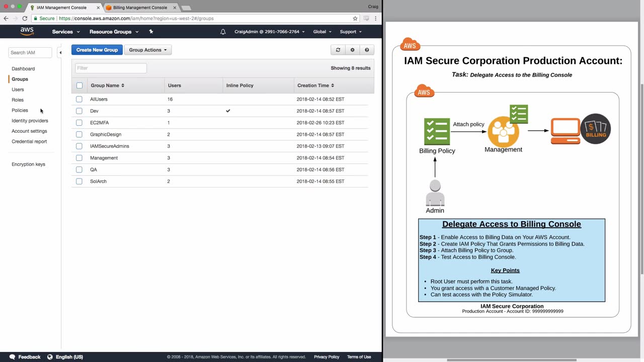This screenshot has height=362, width=644.
Task: Click the Dev group name
Action: (94, 111)
